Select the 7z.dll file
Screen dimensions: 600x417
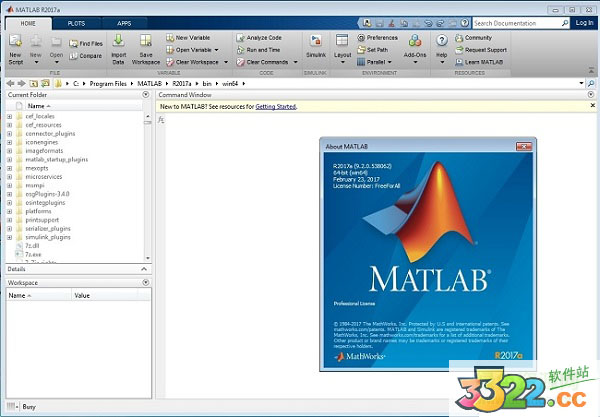(x=32, y=246)
